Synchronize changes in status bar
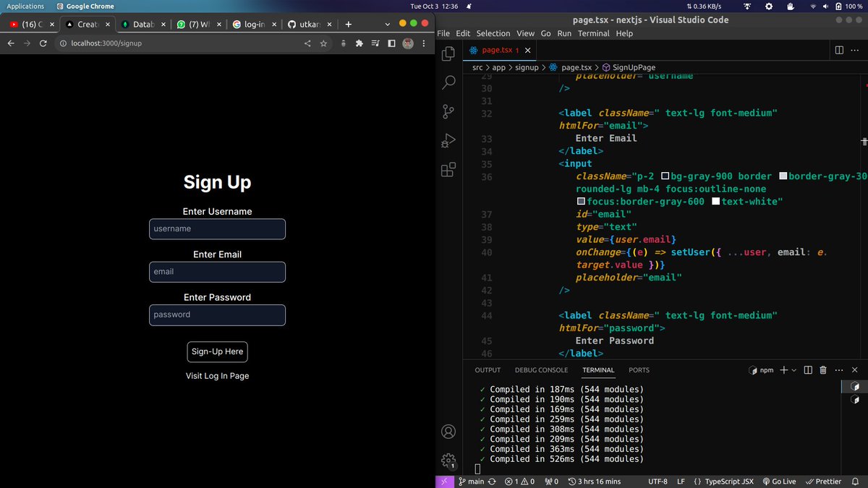Screen dimensions: 868x488 492,481
